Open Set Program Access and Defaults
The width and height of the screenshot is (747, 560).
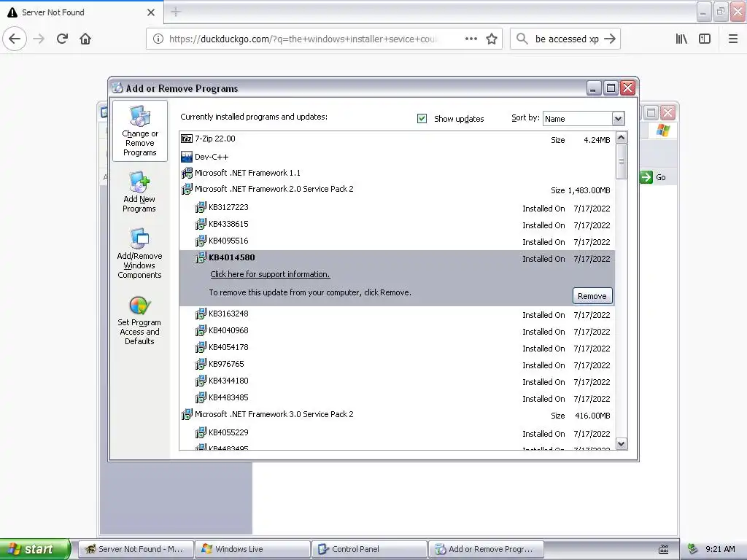139,321
